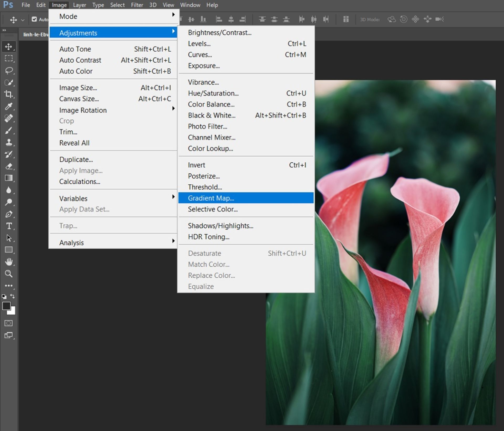Click the foreground color swatch

[6, 306]
